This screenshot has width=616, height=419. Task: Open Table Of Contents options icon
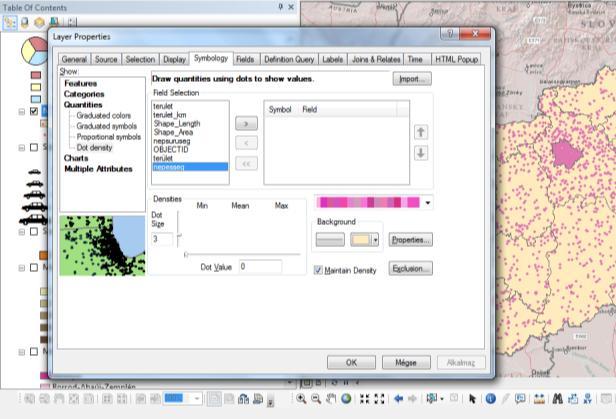(x=72, y=22)
